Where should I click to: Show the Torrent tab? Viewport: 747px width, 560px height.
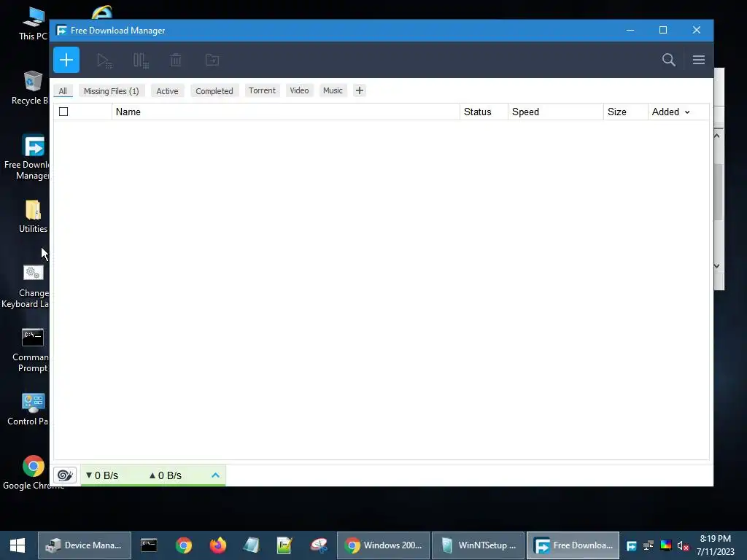(x=262, y=90)
